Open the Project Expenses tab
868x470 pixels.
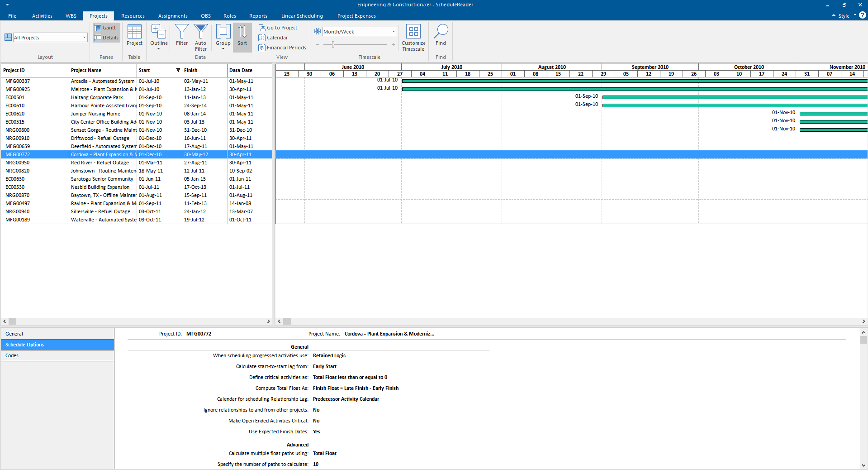[356, 16]
